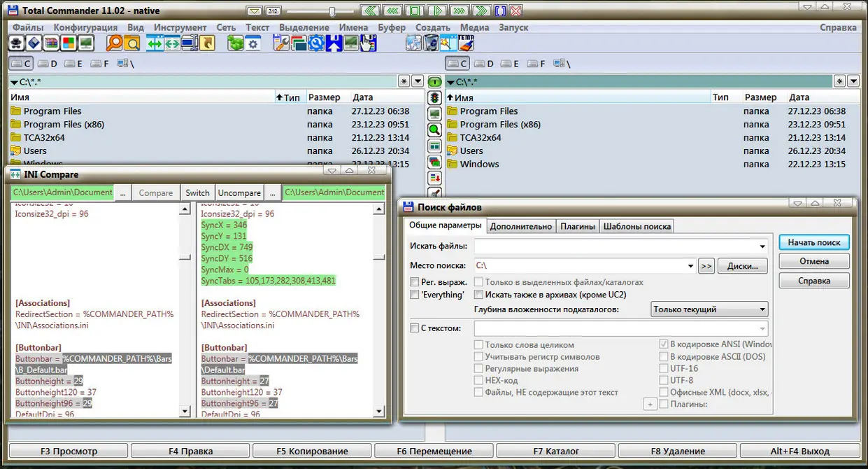This screenshot has height=469, width=868.
Task: Switch to the Шаблоны поиска tab
Action: (636, 226)
